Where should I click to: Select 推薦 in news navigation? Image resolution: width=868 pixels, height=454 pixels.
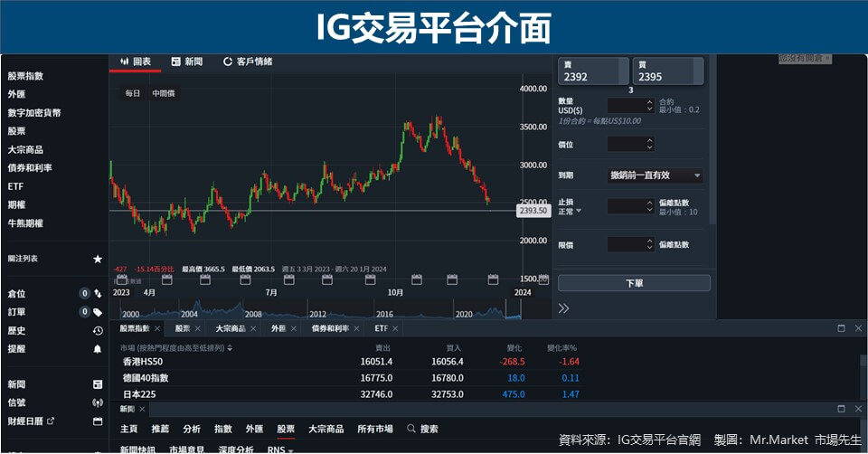161,429
